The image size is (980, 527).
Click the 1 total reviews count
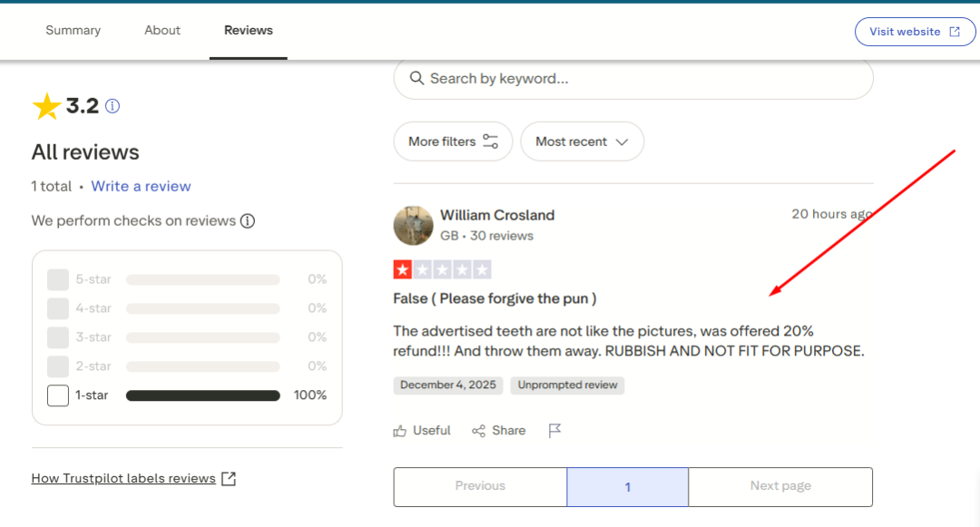[x=51, y=186]
